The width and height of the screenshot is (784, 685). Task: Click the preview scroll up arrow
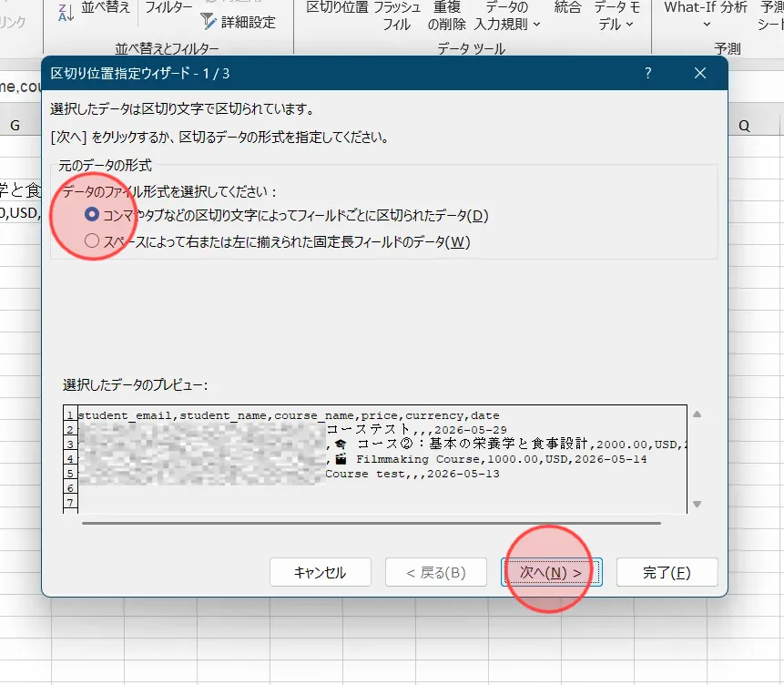pyautogui.click(x=697, y=414)
